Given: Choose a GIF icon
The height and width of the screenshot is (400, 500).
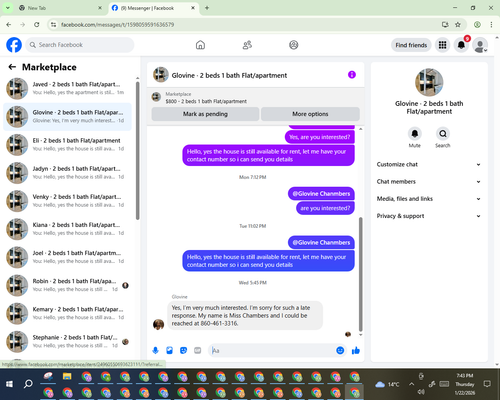Looking at the screenshot, I should tap(198, 350).
